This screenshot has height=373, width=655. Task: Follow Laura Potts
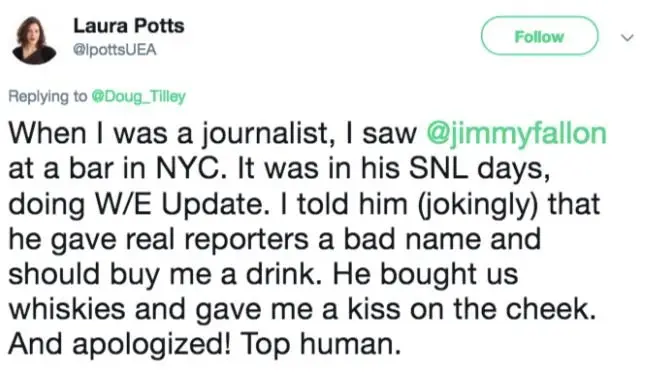539,36
